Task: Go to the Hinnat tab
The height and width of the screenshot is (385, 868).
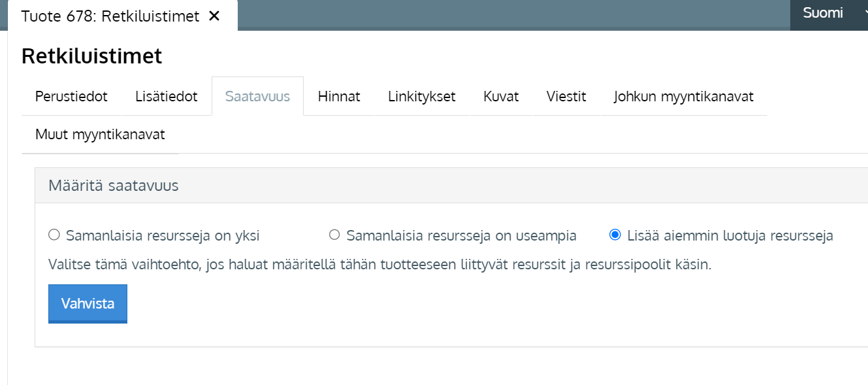Action: (339, 97)
